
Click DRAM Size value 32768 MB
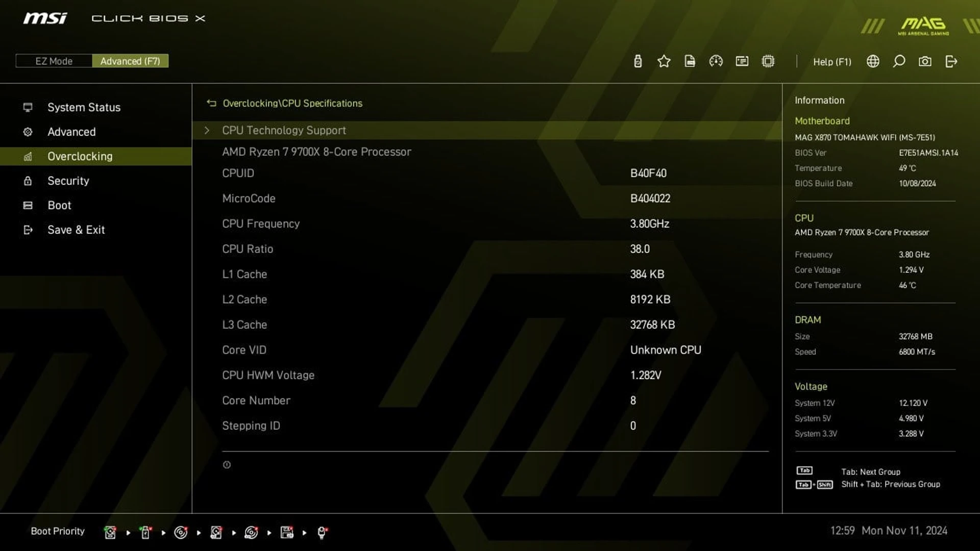916,336
